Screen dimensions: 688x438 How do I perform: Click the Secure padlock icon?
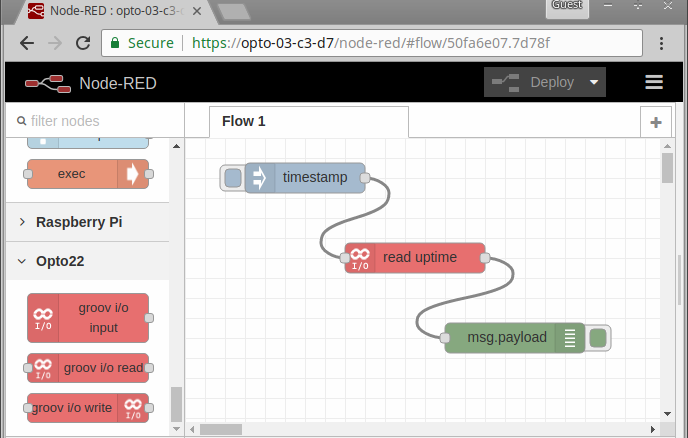pyautogui.click(x=115, y=43)
